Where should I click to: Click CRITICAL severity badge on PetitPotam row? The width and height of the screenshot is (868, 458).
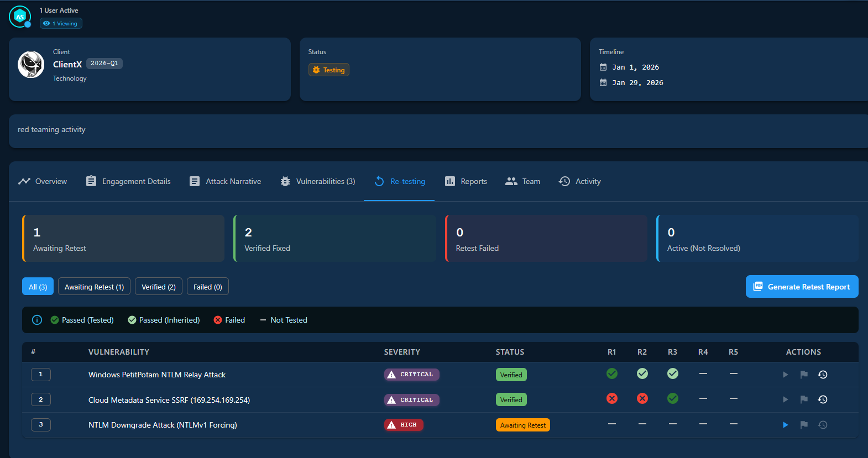coord(412,375)
